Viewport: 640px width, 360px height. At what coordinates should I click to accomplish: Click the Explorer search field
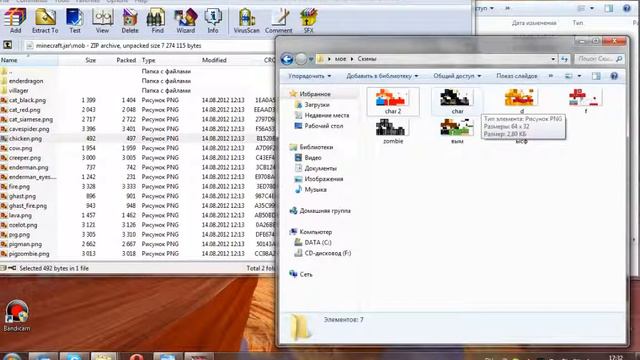click(x=599, y=59)
